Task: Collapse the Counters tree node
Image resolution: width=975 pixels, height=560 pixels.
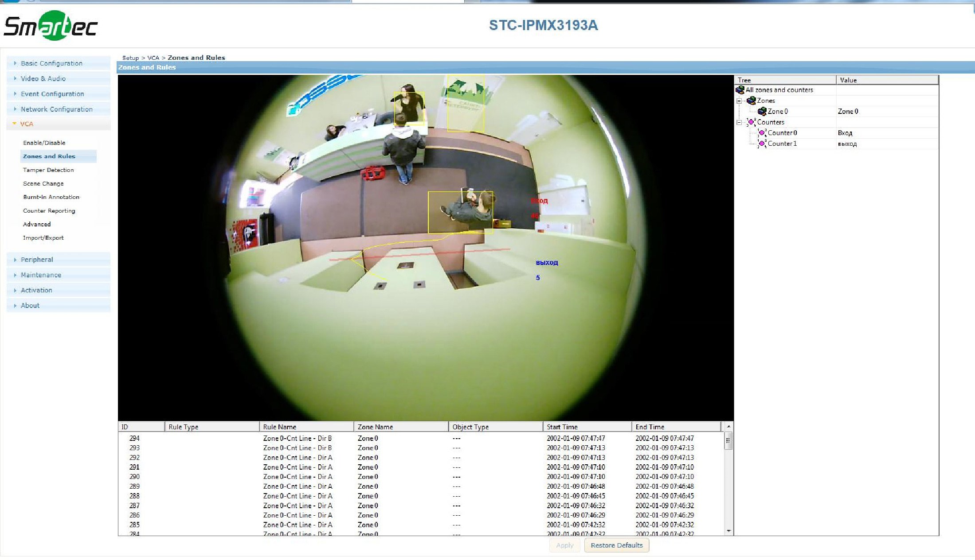Action: 739,122
